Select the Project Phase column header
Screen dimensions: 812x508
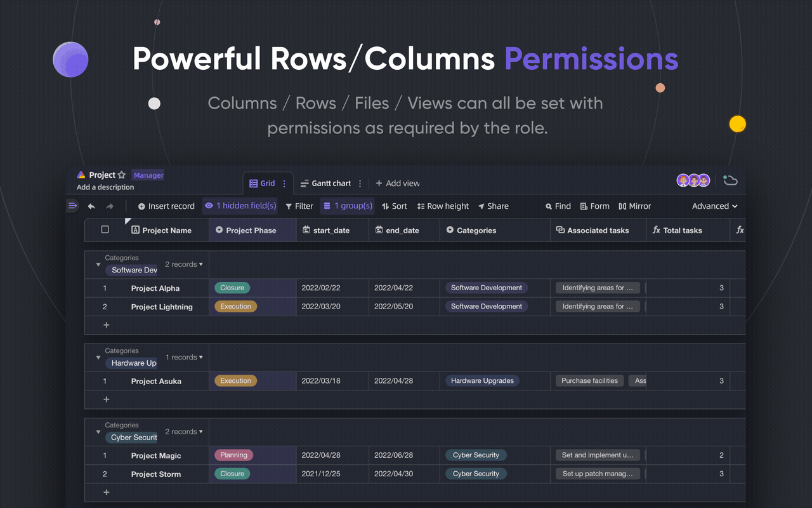(x=252, y=230)
